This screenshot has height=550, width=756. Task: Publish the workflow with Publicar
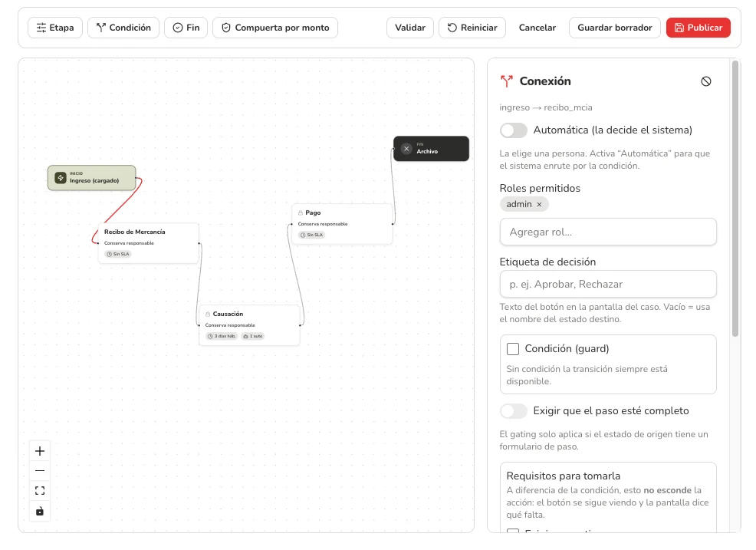coord(698,28)
